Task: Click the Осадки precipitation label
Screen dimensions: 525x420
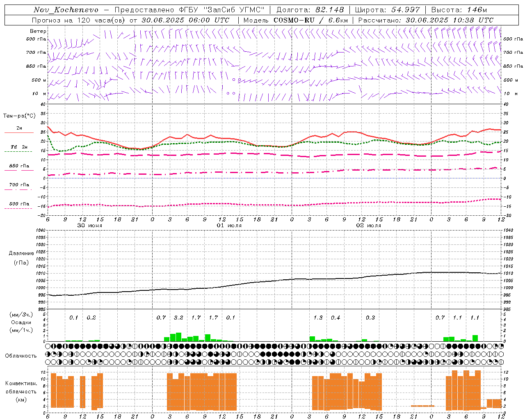Action: click(x=21, y=323)
